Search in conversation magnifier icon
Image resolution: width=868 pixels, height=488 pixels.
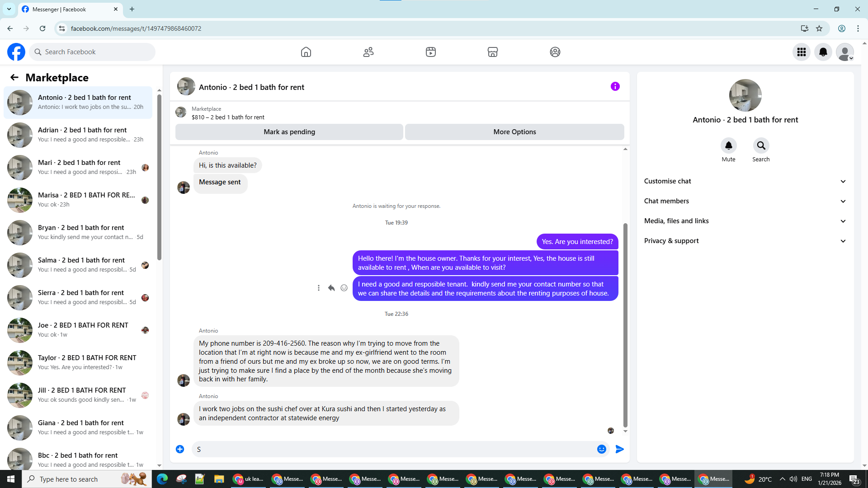point(761,145)
